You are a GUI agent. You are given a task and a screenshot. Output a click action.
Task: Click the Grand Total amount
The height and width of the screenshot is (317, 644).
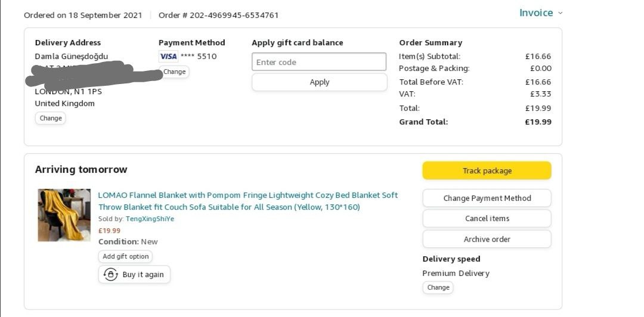click(x=538, y=122)
